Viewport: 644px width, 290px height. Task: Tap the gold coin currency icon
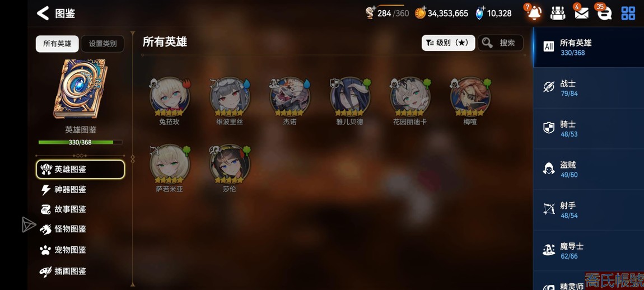420,13
